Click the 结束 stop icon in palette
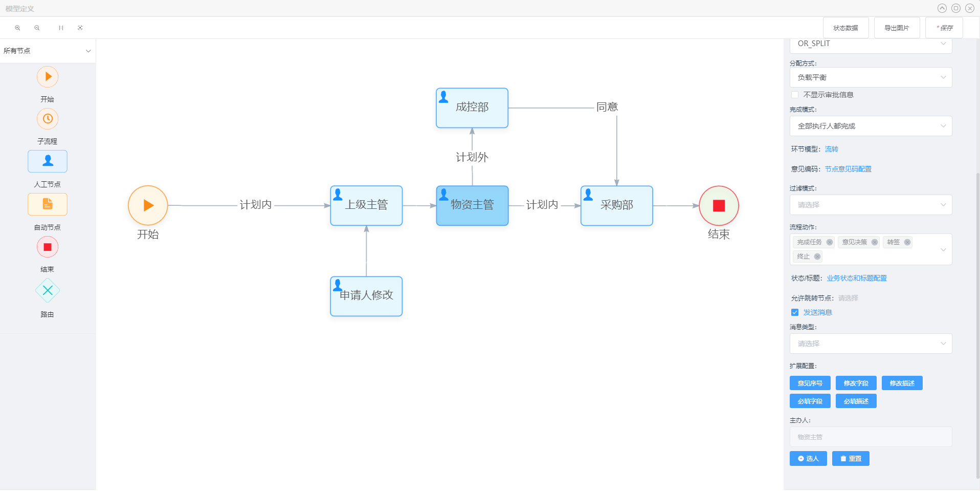Screen dimensions: 980x491 [48, 247]
